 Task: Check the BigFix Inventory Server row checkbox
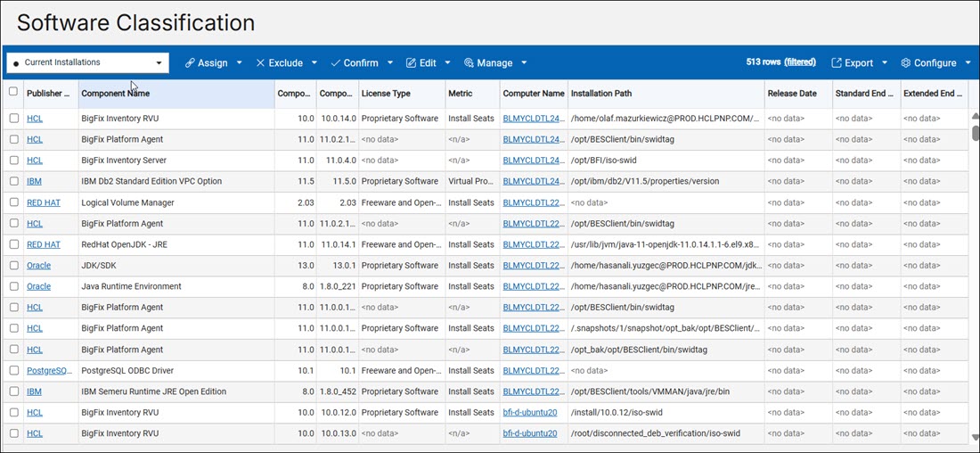pos(13,161)
